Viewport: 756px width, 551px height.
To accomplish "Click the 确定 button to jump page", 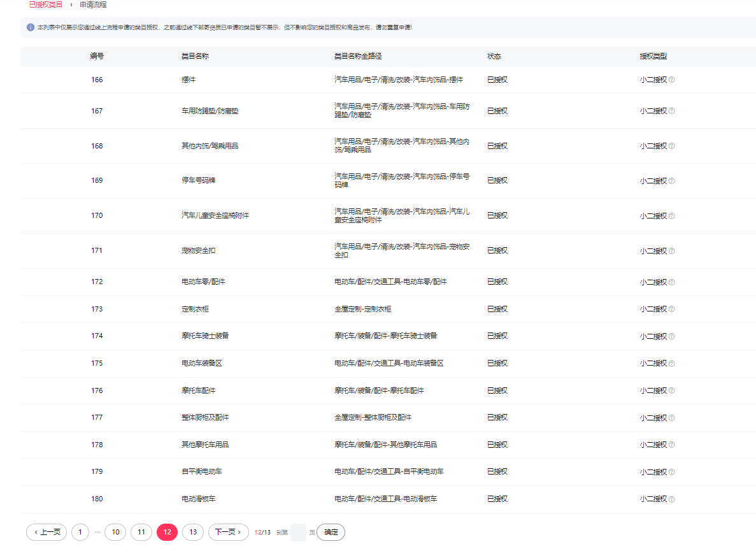I will click(331, 532).
